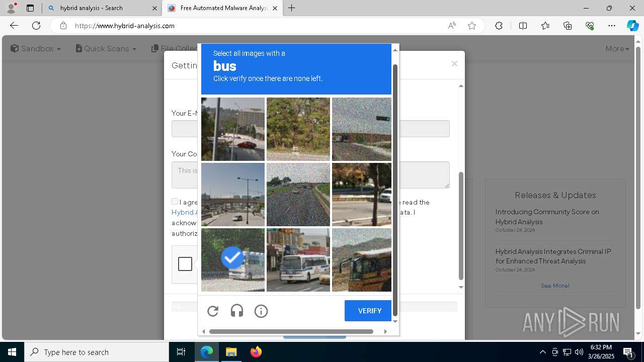Viewport: 644px width, 362px height.
Task: Open the notifications center icon
Action: pos(628,352)
